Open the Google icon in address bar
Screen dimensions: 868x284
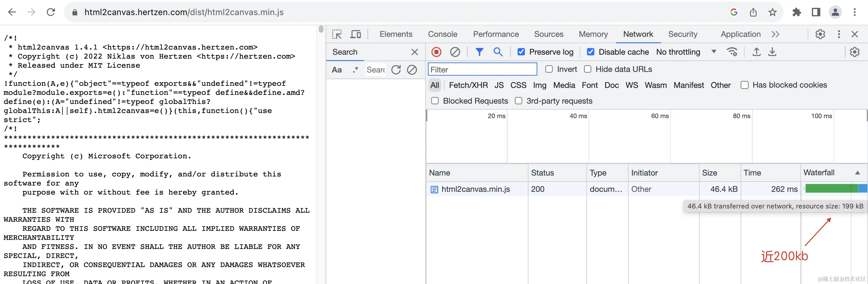pyautogui.click(x=734, y=12)
